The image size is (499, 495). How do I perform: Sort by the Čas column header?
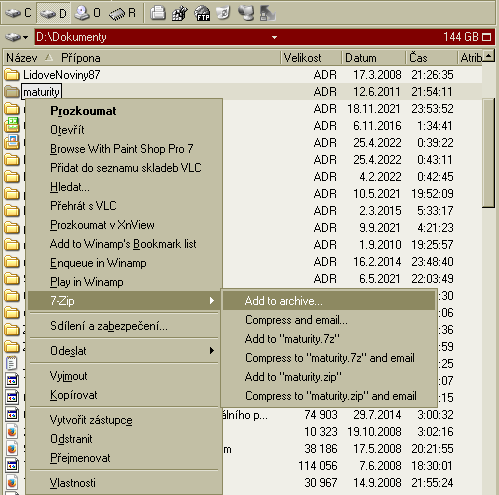point(431,58)
